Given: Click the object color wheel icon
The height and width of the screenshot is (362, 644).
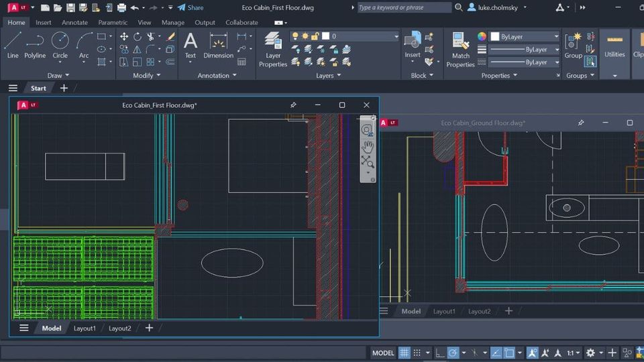Looking at the screenshot, I should coord(482,36).
